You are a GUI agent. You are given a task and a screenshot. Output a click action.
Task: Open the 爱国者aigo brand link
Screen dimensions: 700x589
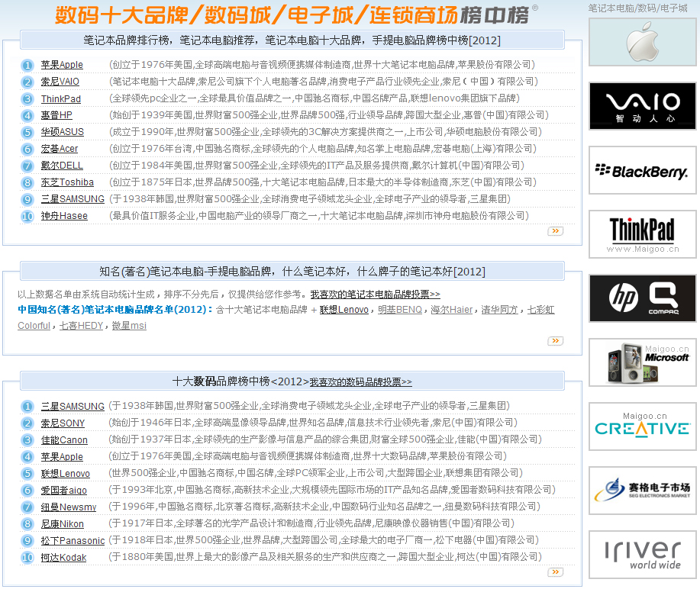(64, 491)
